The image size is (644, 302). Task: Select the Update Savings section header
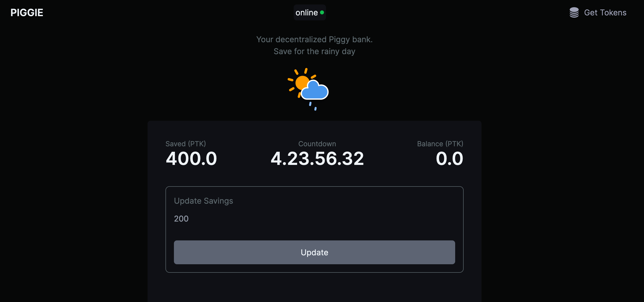click(x=203, y=201)
